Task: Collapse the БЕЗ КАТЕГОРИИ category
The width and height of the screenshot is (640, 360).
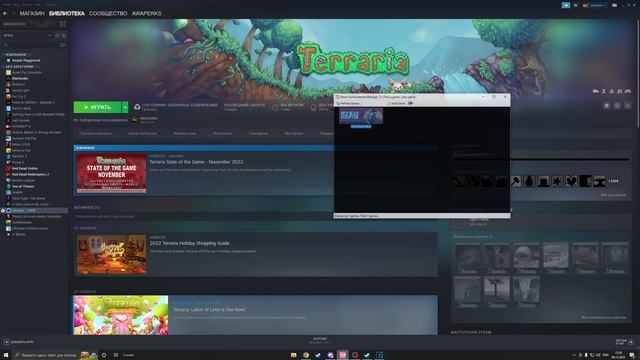Action: point(19,67)
